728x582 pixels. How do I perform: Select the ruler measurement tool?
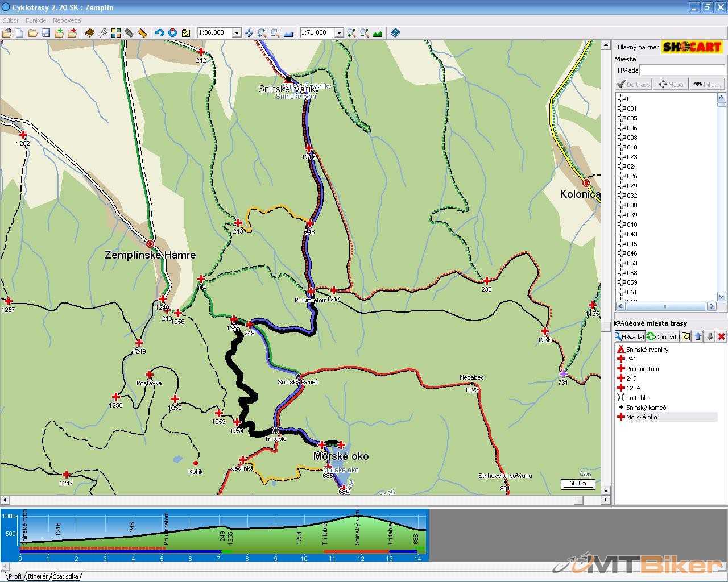click(142, 33)
